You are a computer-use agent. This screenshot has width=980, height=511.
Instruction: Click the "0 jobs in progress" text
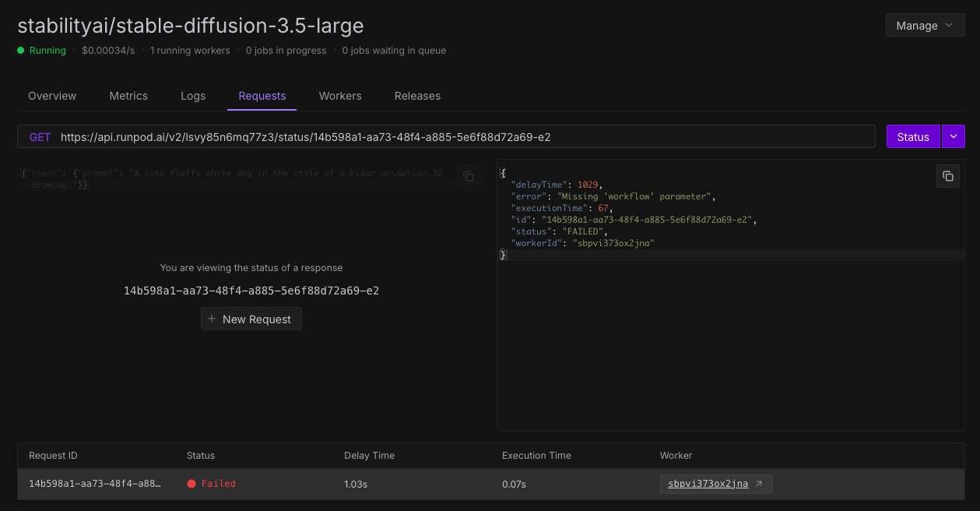click(x=286, y=51)
